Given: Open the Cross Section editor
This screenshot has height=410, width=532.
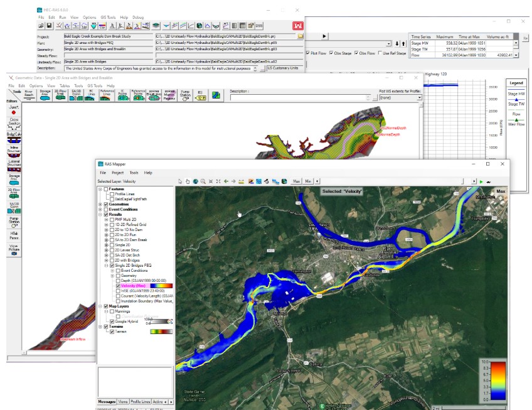Looking at the screenshot, I should 13,124.
